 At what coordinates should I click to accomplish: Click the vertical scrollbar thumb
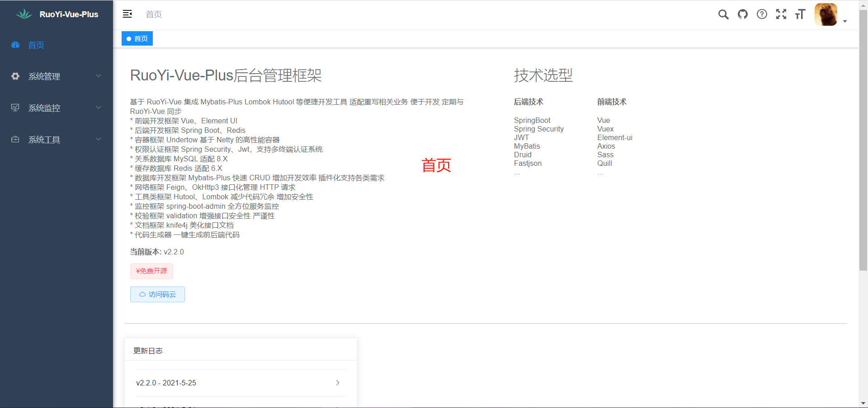coord(863,140)
